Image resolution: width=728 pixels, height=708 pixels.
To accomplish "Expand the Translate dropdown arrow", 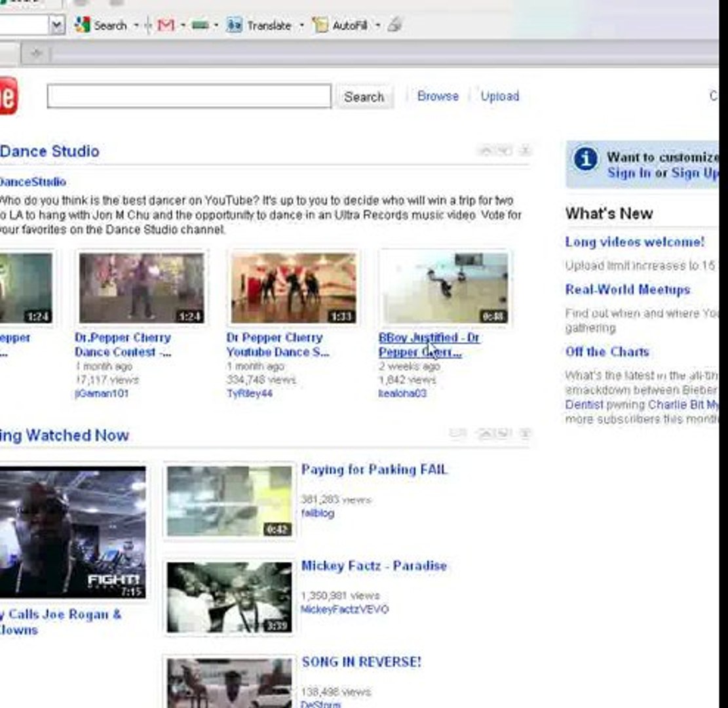I will click(302, 26).
